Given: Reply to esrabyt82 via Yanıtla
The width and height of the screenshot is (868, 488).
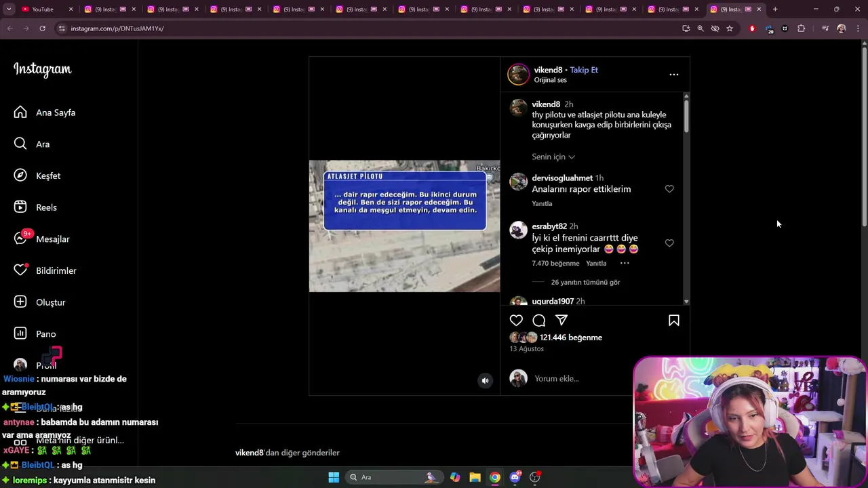Looking at the screenshot, I should coord(596,263).
